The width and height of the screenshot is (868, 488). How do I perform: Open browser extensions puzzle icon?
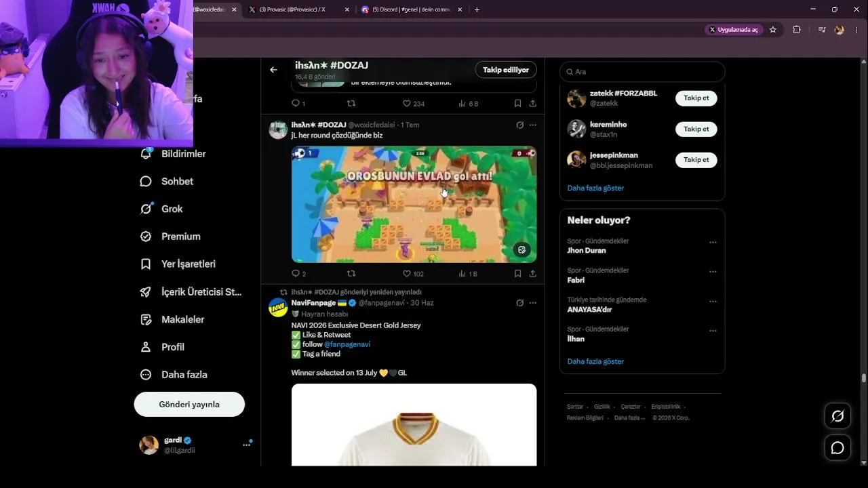click(797, 30)
